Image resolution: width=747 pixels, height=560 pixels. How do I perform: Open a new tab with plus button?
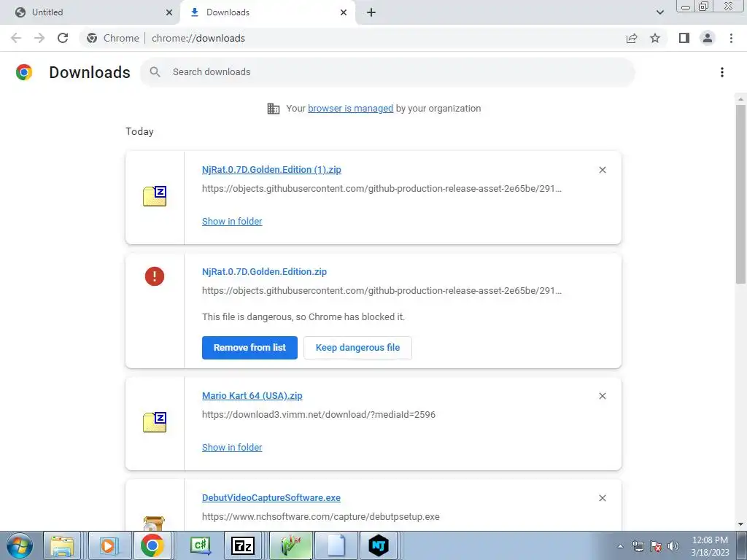371,12
